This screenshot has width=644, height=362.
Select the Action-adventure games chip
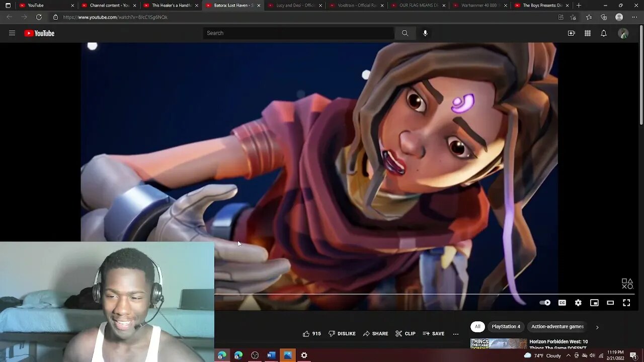click(557, 327)
